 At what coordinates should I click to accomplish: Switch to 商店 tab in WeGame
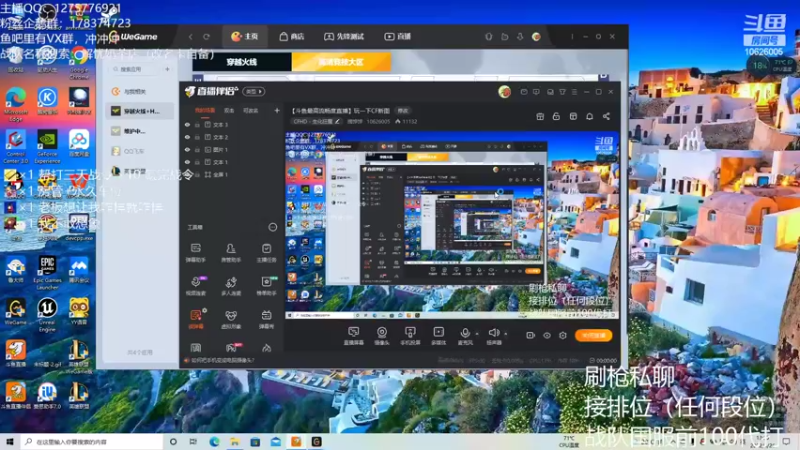click(x=292, y=36)
